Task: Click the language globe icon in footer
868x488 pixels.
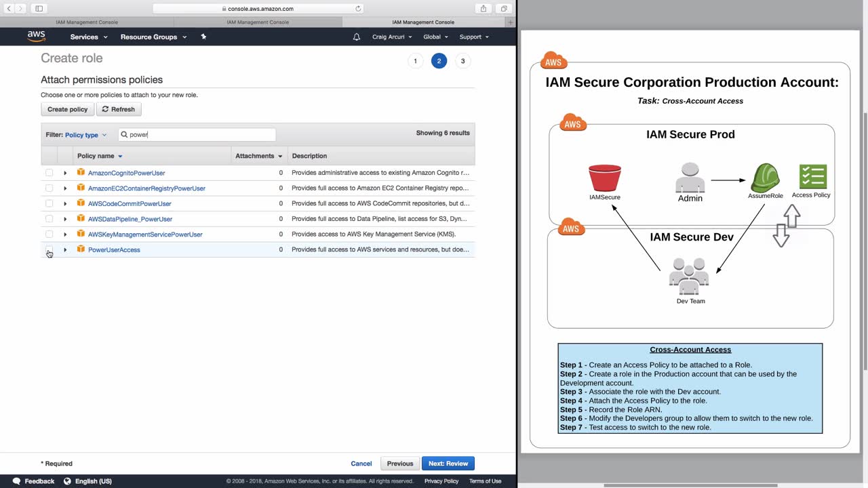Action: (x=67, y=481)
